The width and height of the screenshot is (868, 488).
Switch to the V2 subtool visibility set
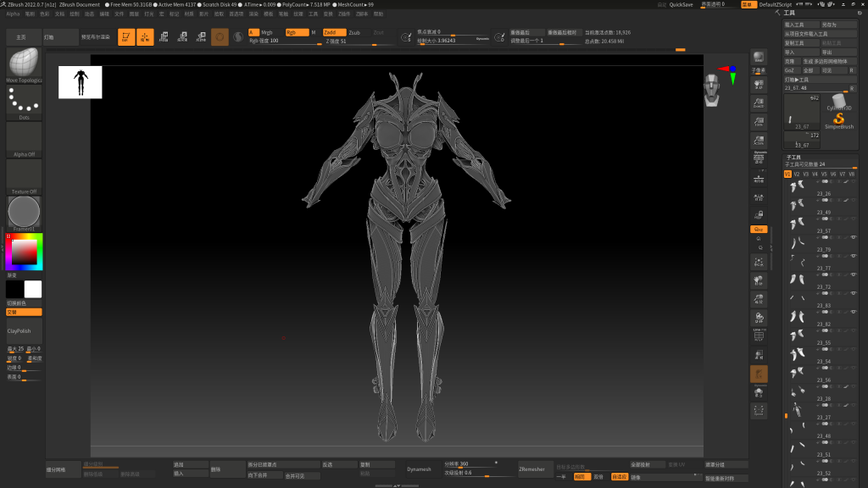pyautogui.click(x=797, y=174)
